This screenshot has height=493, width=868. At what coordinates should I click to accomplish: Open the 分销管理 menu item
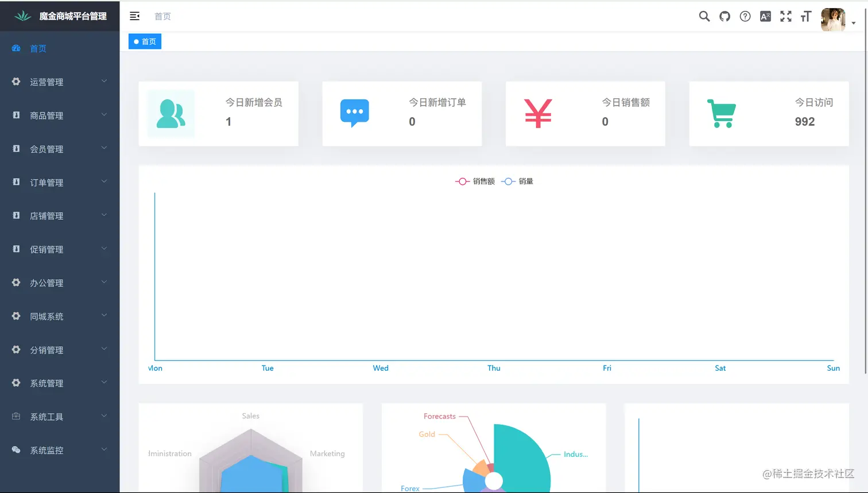pos(60,350)
